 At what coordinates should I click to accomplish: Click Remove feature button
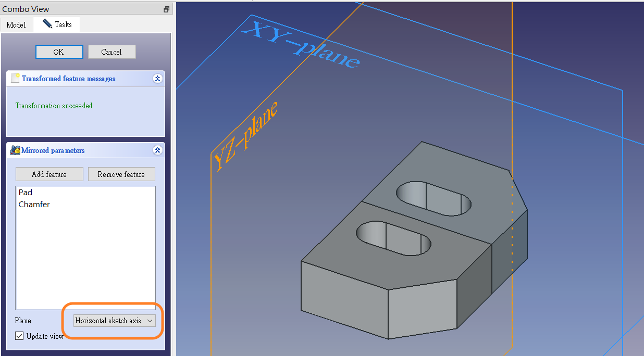pos(121,174)
